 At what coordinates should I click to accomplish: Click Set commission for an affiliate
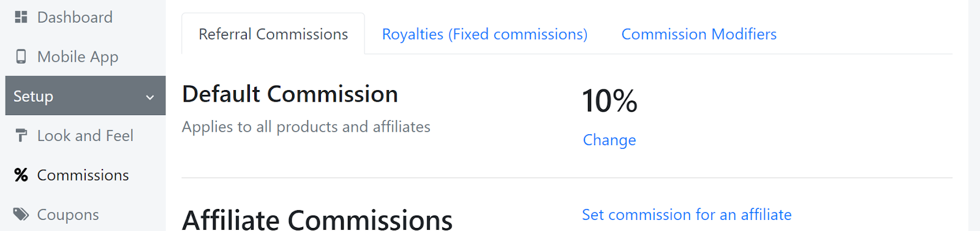click(687, 214)
